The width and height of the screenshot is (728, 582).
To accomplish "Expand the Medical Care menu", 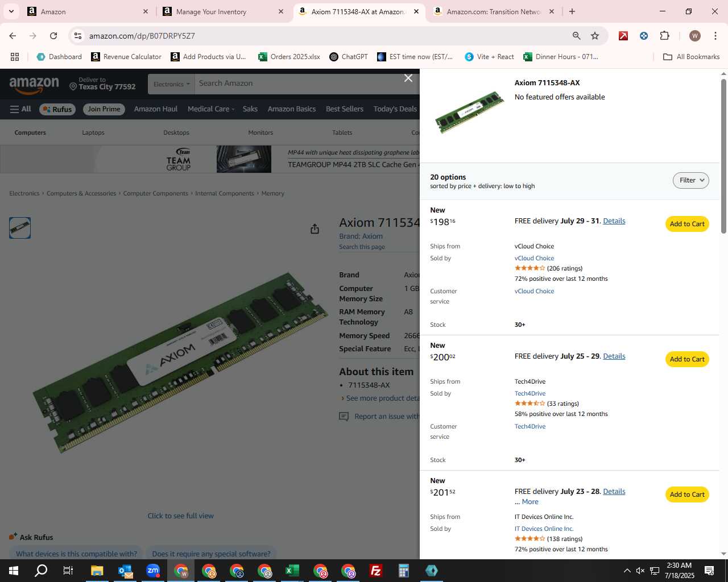I will click(x=211, y=109).
